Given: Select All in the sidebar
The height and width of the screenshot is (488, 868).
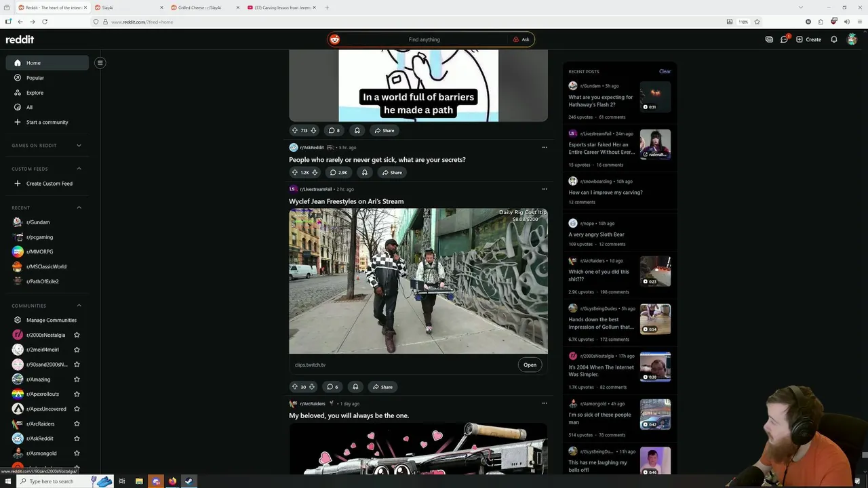Looking at the screenshot, I should click(x=47, y=107).
